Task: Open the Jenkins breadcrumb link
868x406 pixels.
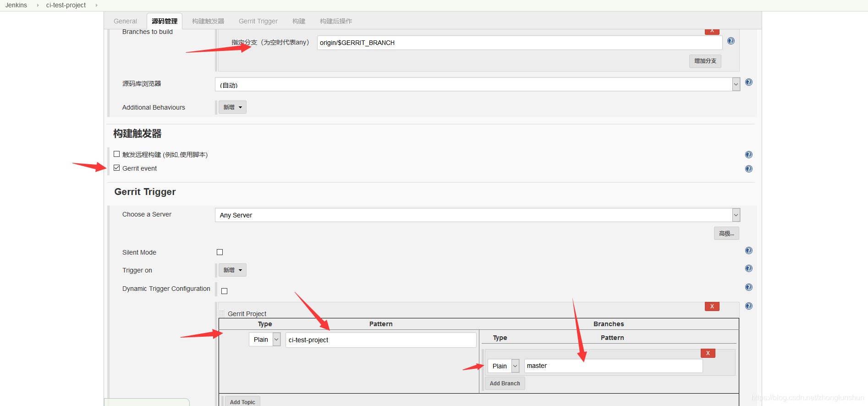Action: [16, 5]
